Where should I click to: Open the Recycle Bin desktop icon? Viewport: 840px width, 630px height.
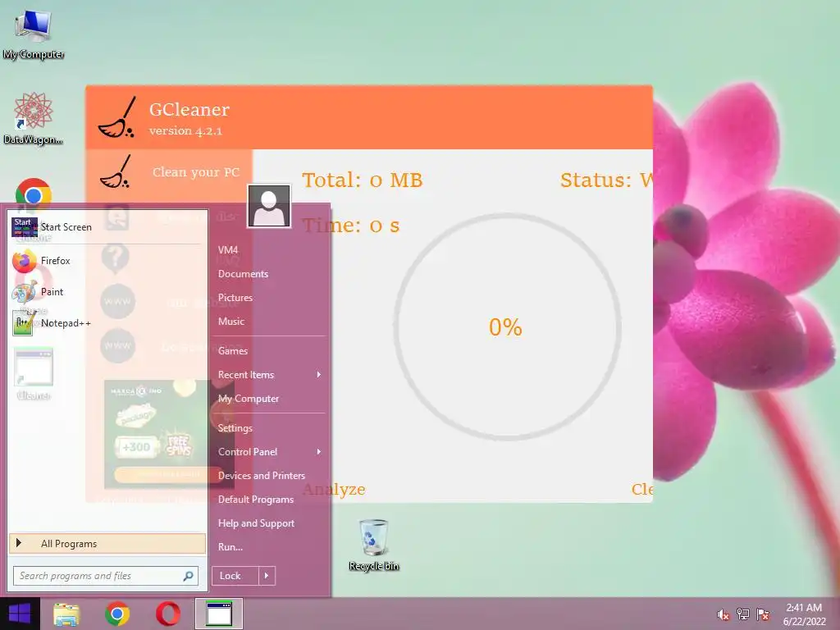click(374, 545)
